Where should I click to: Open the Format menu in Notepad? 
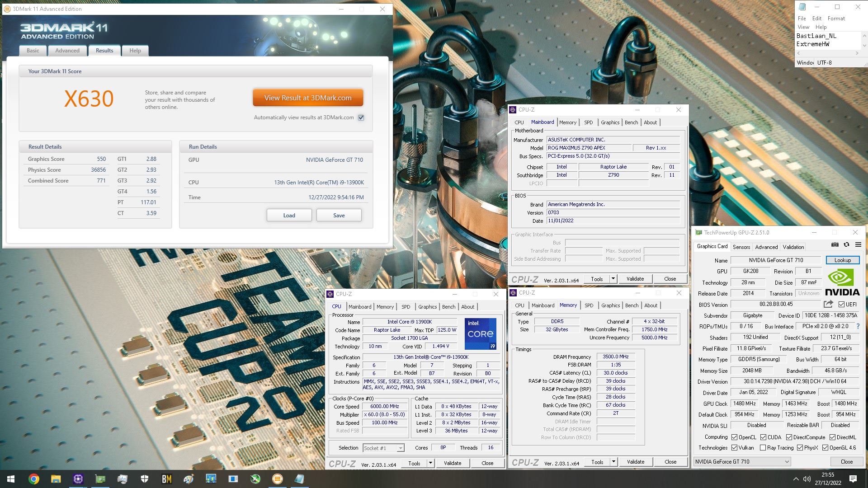(x=836, y=19)
